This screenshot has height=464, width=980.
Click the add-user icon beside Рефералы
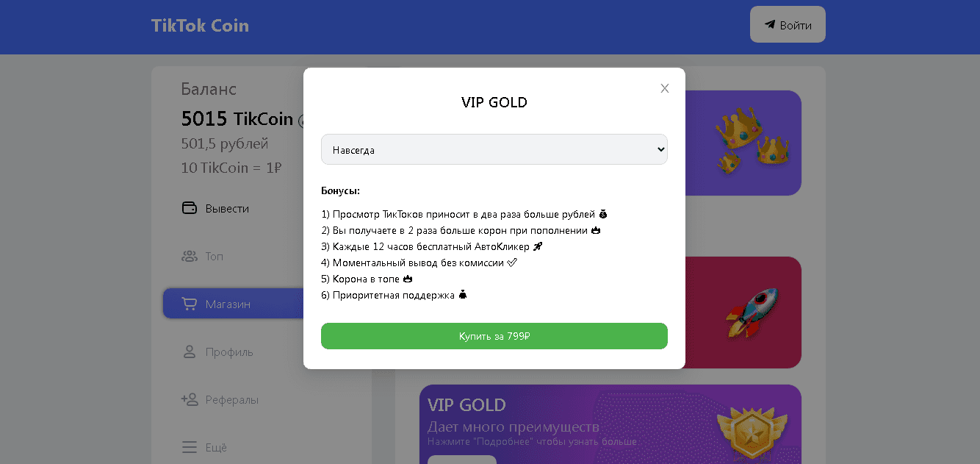190,399
